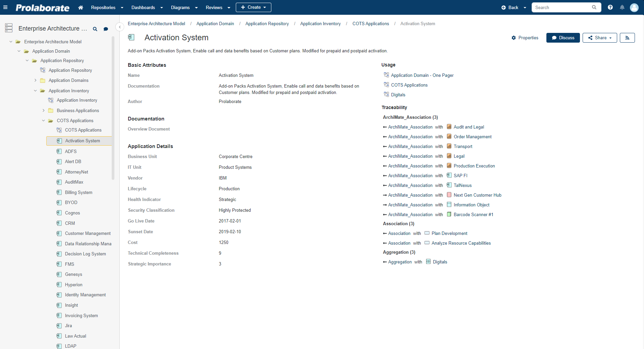Click the Discuss button
This screenshot has height=349, width=644.
(x=563, y=38)
